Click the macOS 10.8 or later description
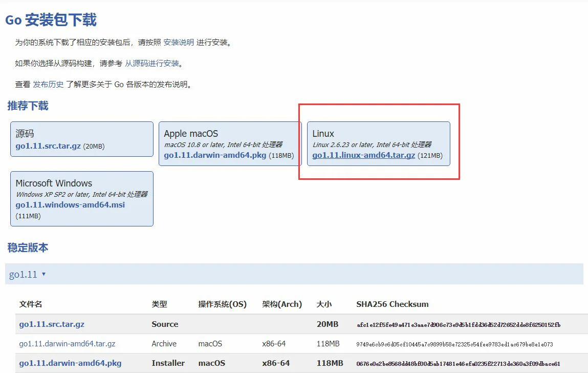The image size is (588, 373). pyautogui.click(x=223, y=144)
